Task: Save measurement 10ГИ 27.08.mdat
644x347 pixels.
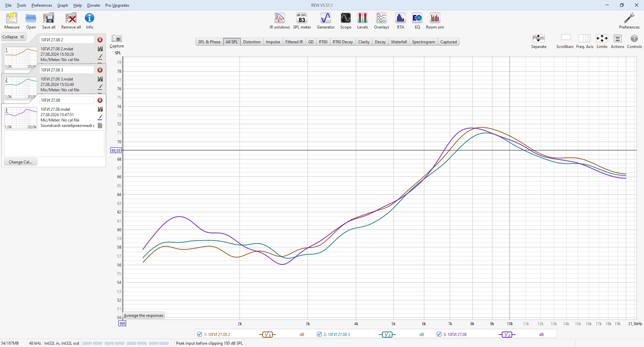Action: pos(100,109)
